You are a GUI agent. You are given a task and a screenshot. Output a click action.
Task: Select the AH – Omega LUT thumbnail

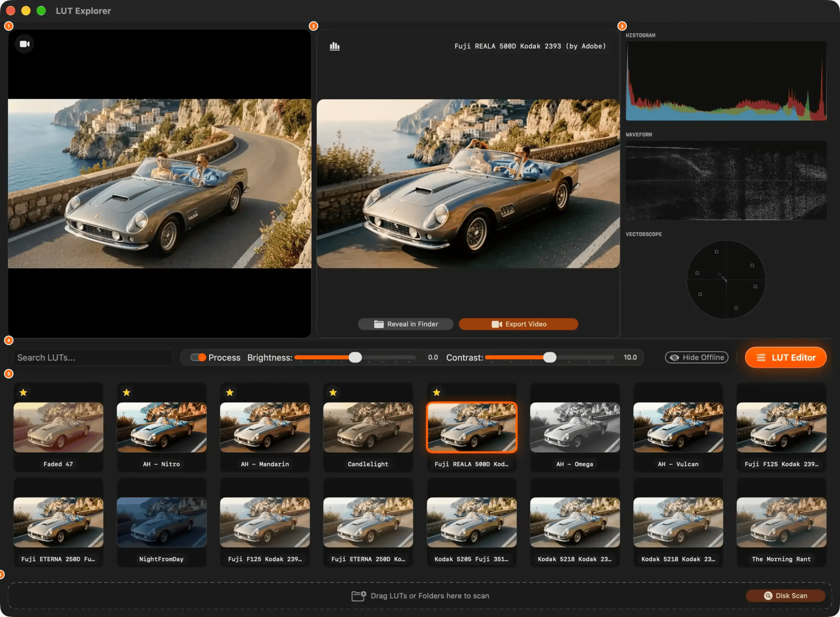(x=575, y=427)
